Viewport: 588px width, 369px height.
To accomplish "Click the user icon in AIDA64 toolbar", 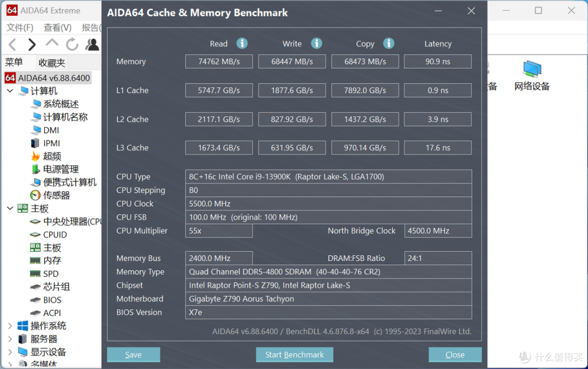I will pyautogui.click(x=92, y=45).
